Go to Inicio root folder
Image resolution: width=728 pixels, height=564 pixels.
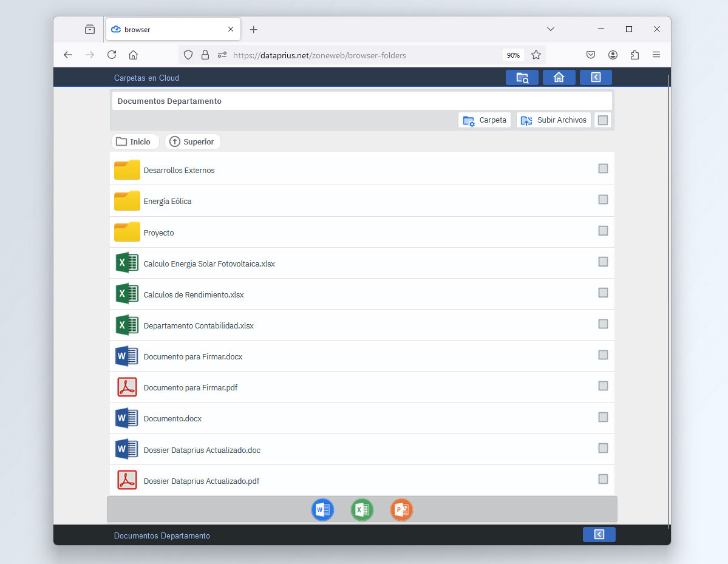[135, 141]
